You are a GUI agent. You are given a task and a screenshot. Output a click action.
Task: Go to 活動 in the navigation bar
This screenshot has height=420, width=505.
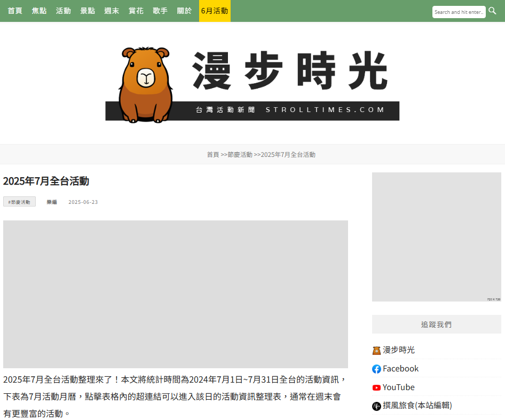pyautogui.click(x=64, y=11)
